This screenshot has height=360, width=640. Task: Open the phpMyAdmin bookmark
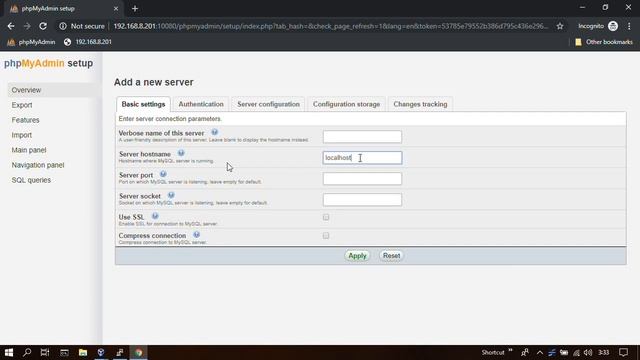pos(31,42)
